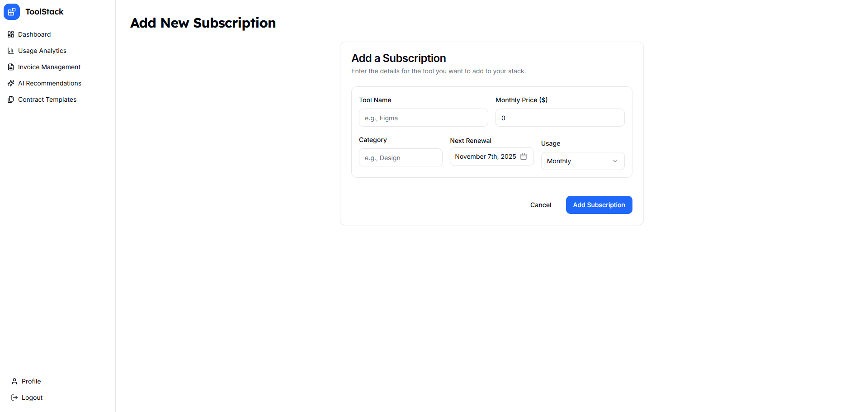
Task: Open the calendar picker for Next Renewal
Action: coord(524,156)
